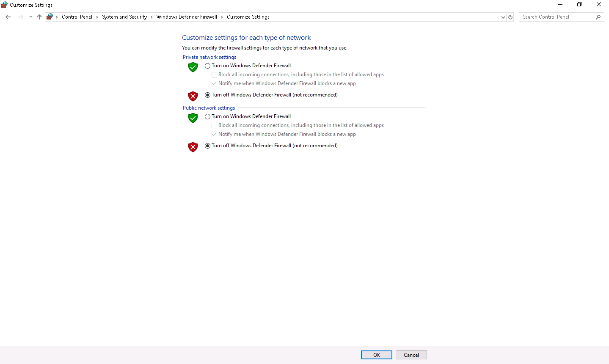Click green shield icon under Private settings
The width and height of the screenshot is (609, 364).
click(x=193, y=67)
